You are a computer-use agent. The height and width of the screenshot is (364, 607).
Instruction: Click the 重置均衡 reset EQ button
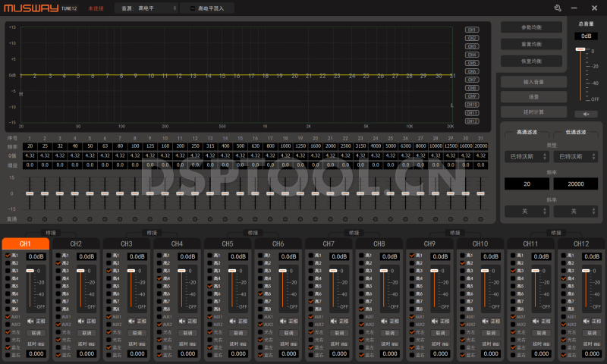tap(531, 44)
